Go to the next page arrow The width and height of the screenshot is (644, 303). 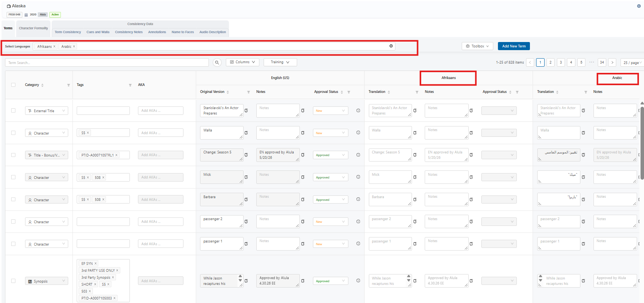(x=612, y=62)
